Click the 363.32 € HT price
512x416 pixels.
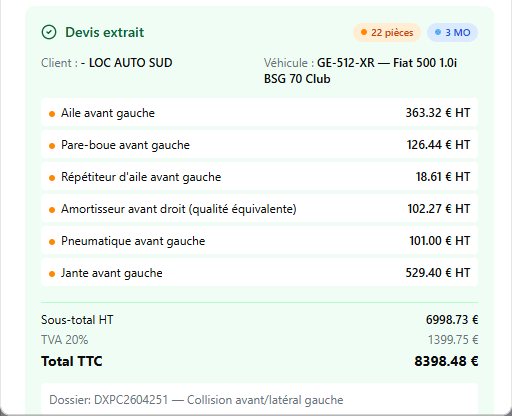(438, 113)
